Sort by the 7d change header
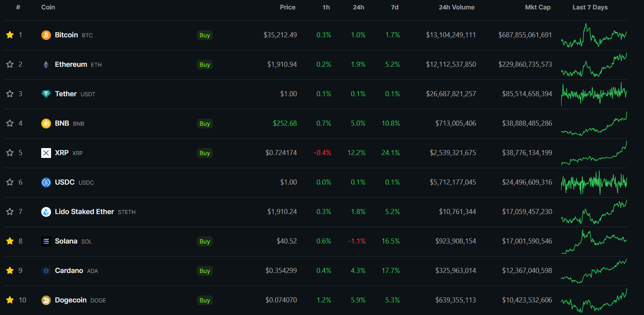The width and height of the screenshot is (644, 315). coord(395,7)
